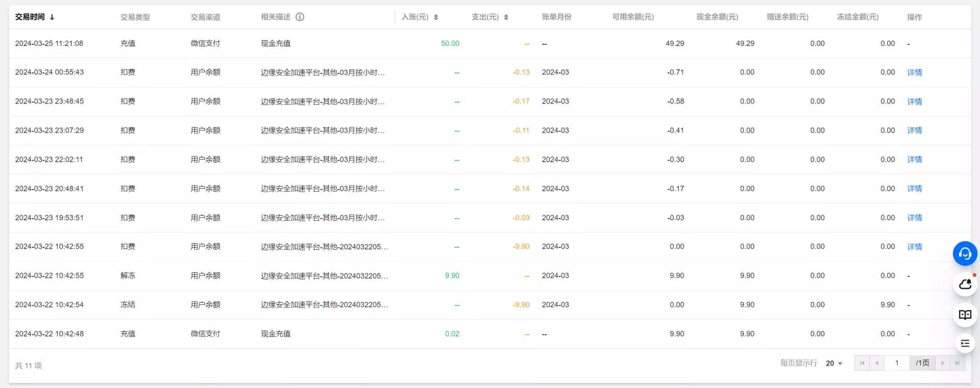Open floating list menu icon

[x=965, y=344]
